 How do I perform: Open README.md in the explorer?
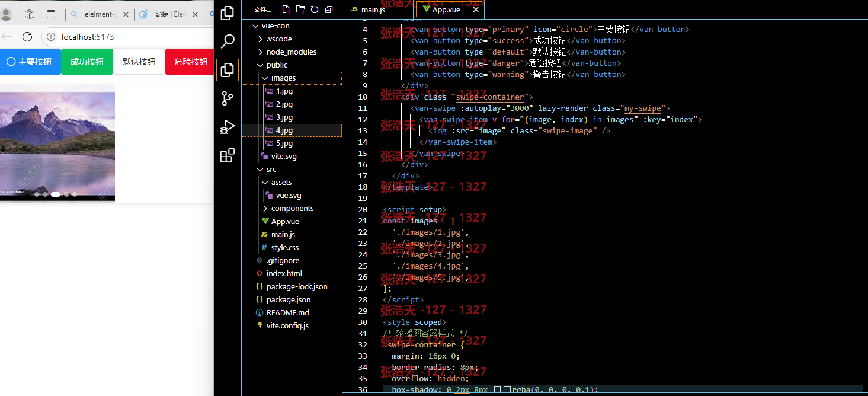coord(287,313)
